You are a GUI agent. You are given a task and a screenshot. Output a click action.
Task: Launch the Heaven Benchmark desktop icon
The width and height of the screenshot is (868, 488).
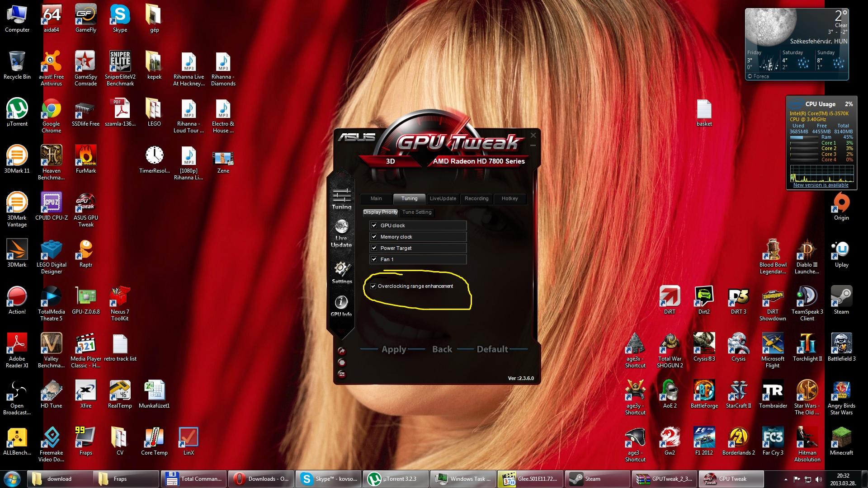[52, 163]
